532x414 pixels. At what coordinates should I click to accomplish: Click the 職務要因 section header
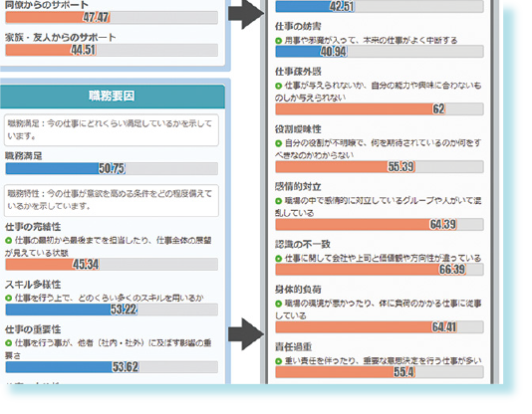coord(112,97)
